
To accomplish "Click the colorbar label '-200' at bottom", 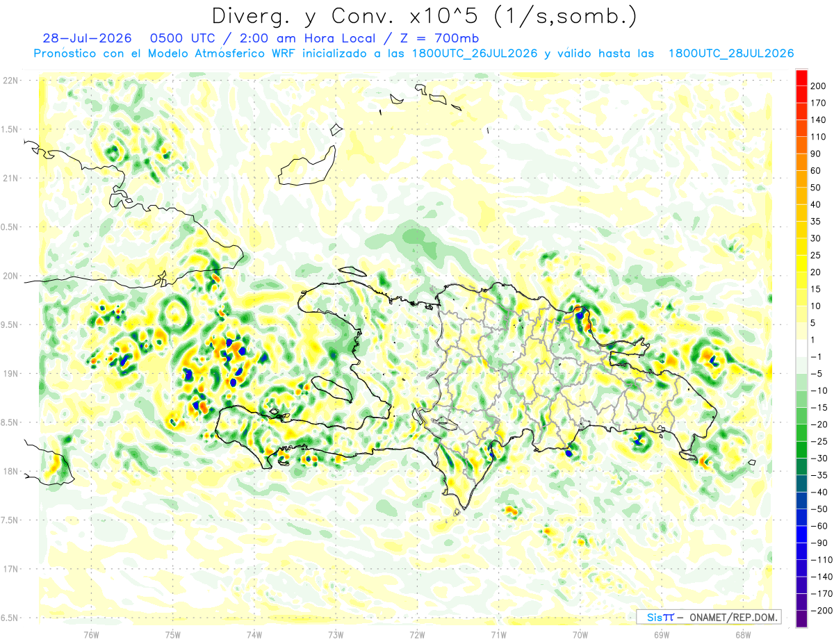I will coord(821,610).
